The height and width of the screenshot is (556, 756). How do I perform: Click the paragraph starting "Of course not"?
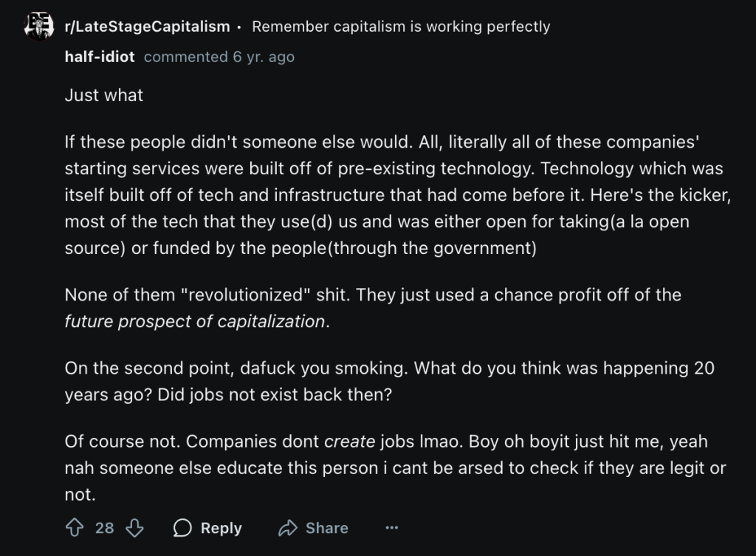click(395, 468)
